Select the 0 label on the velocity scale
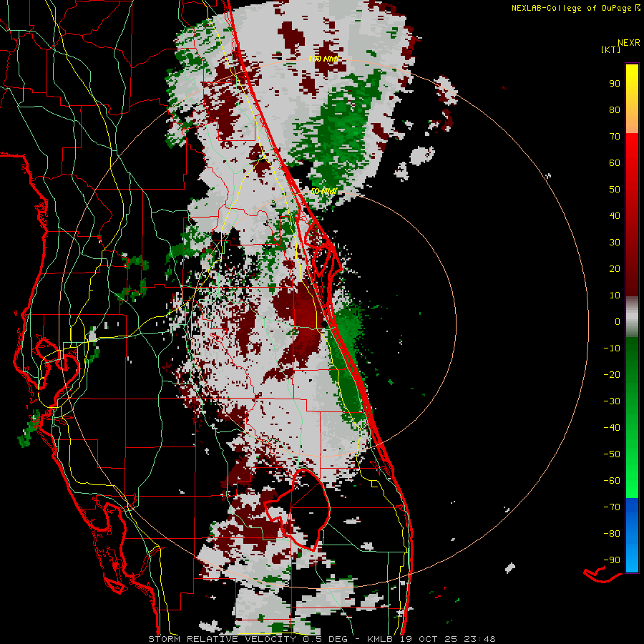The height and width of the screenshot is (644, 644). click(x=618, y=321)
